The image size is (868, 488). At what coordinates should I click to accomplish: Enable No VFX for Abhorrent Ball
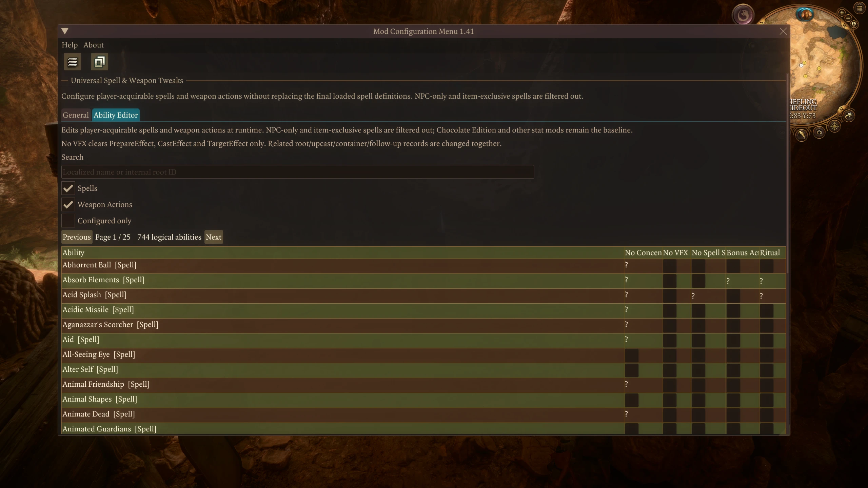point(670,266)
